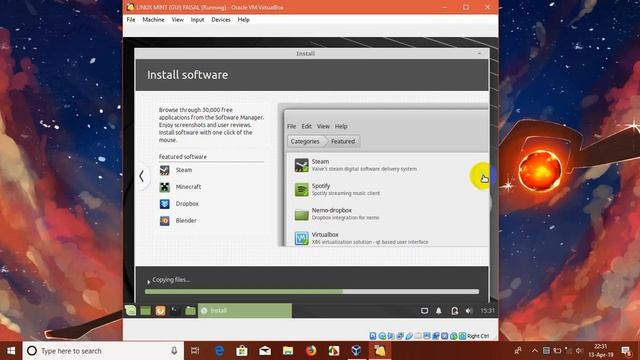Select the Categories breadcrumb tab
640x360 pixels.
coord(305,141)
